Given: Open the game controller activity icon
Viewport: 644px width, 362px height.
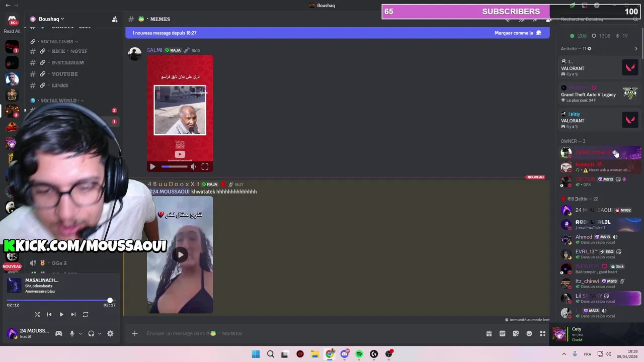Looking at the screenshot, I should [59, 333].
